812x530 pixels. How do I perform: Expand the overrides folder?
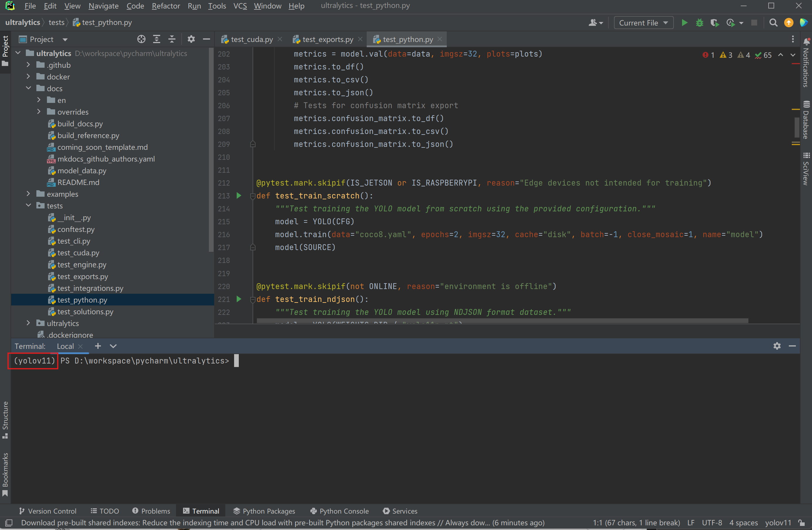coord(39,112)
